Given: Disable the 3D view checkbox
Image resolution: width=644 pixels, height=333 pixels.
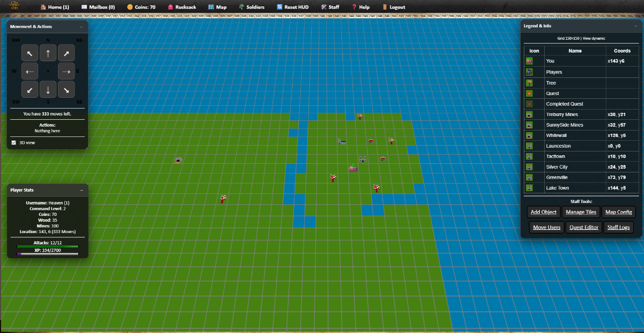Looking at the screenshot, I should 14,143.
